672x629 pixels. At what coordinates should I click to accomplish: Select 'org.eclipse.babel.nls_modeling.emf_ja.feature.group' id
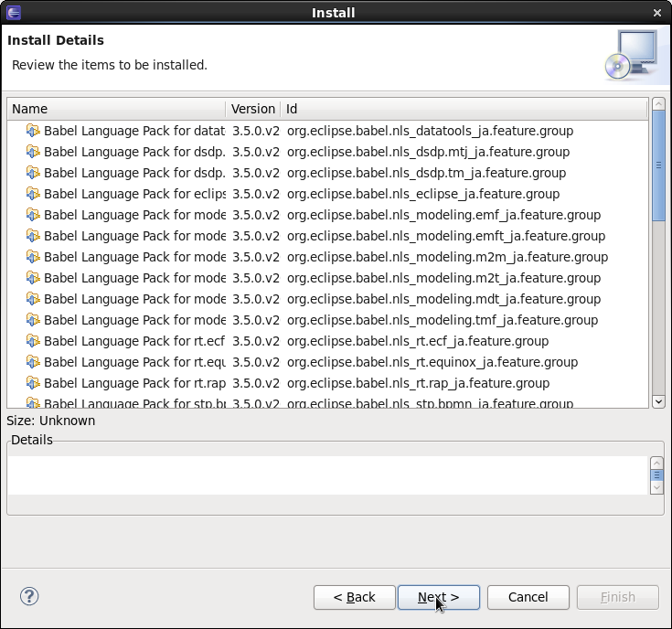click(443, 215)
